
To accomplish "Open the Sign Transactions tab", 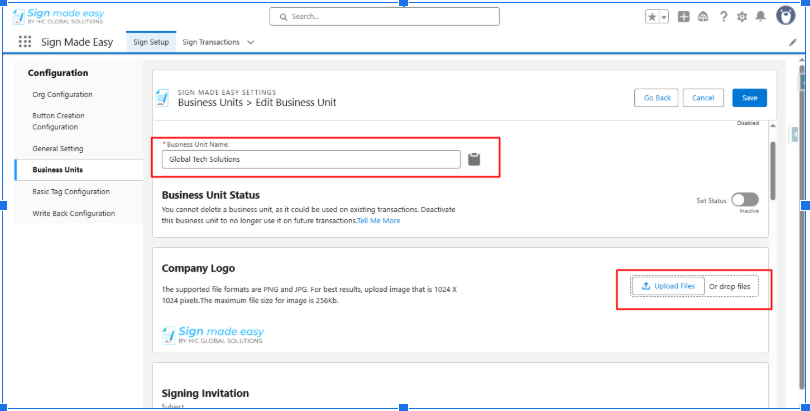I will pyautogui.click(x=211, y=42).
